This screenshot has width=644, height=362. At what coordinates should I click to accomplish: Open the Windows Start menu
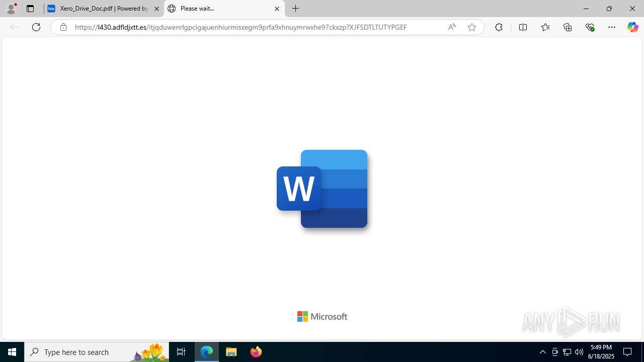point(12,352)
